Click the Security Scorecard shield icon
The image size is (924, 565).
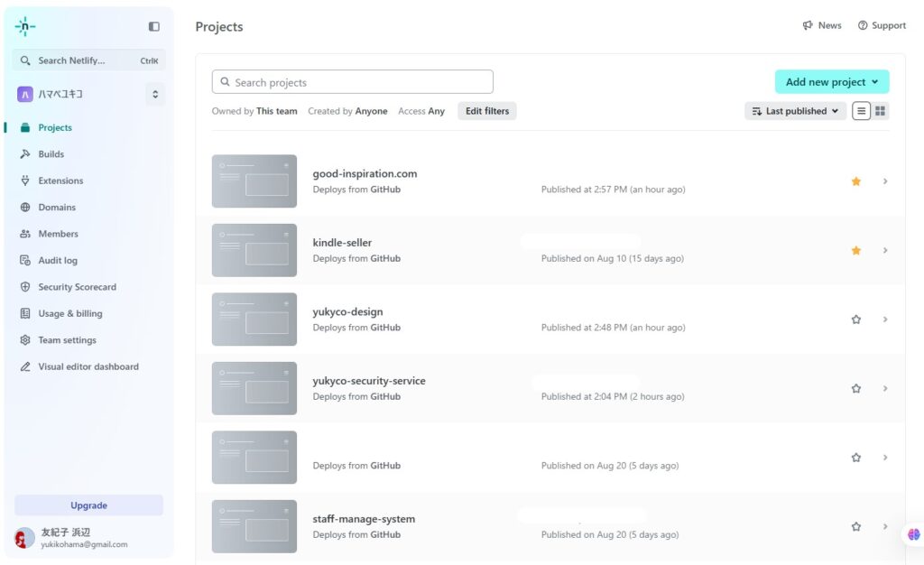coord(24,287)
